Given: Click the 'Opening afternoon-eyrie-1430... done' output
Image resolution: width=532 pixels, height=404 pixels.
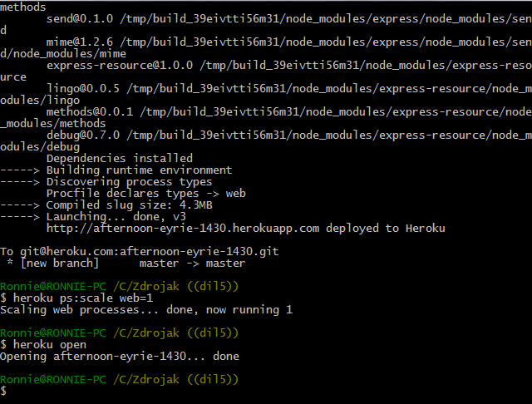Looking at the screenshot, I should pos(120,357).
